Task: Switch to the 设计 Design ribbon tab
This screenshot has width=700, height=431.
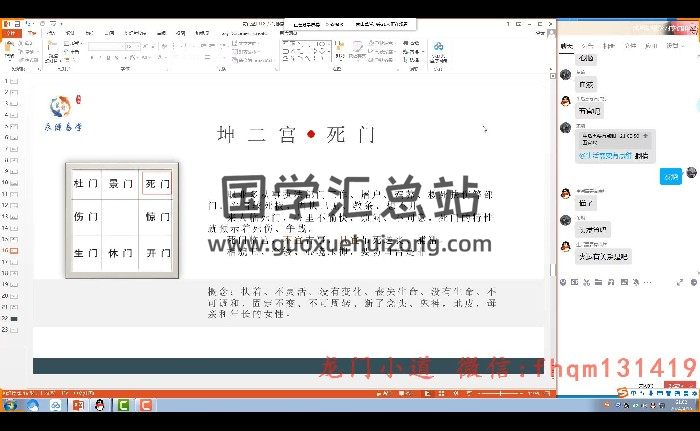Action: (x=70, y=33)
